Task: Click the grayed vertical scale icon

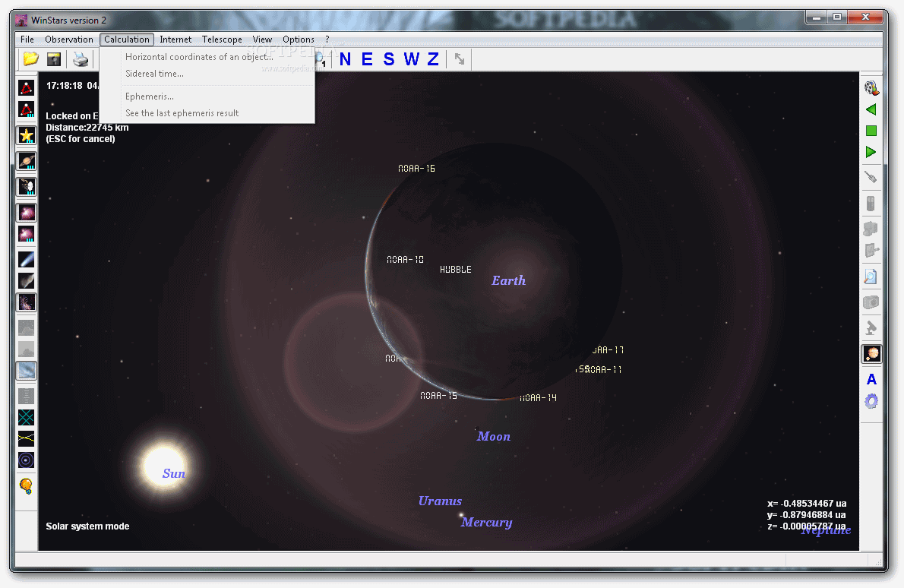Action: pos(27,396)
